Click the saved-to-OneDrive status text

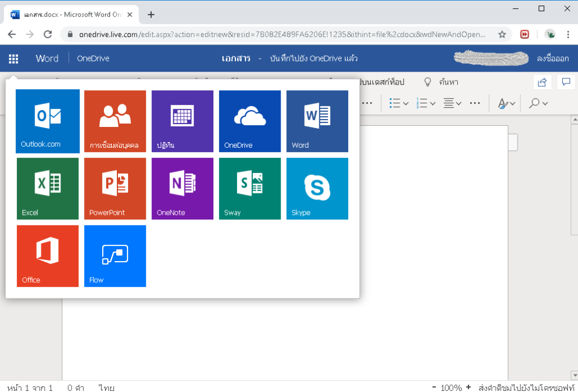(314, 59)
